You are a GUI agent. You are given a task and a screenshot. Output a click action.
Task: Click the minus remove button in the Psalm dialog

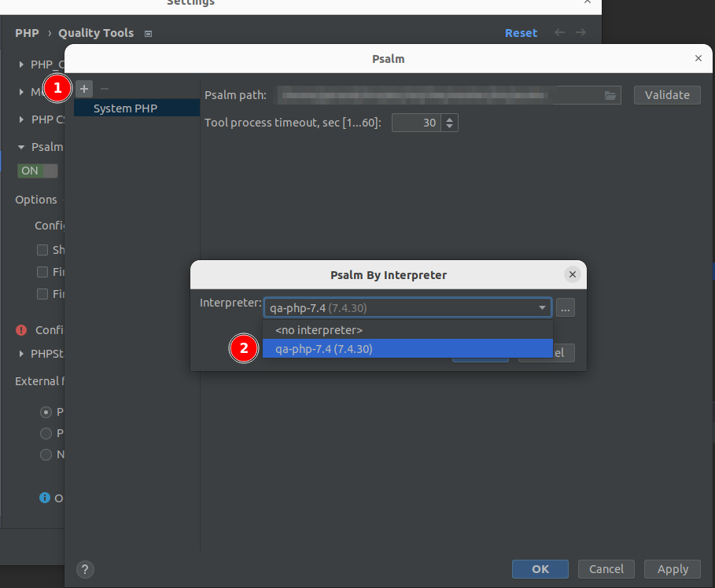click(x=105, y=89)
